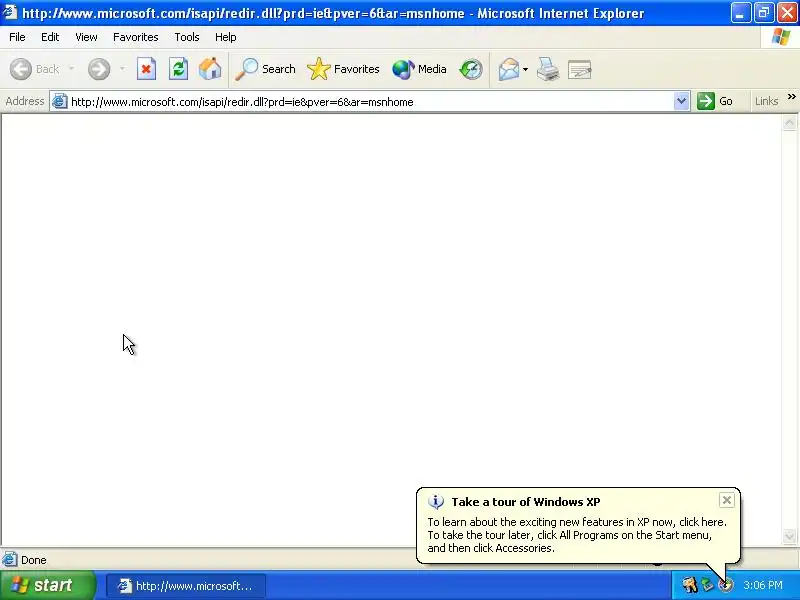Click the XP tour tray icon

tap(726, 585)
